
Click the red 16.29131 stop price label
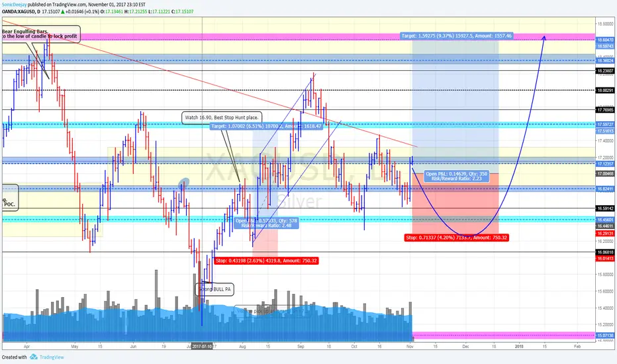[605, 234]
